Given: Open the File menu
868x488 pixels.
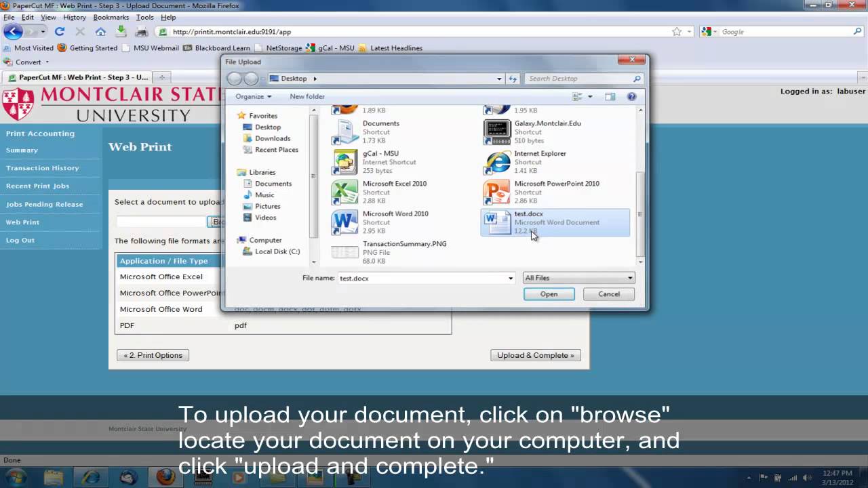Looking at the screenshot, I should pos(9,17).
